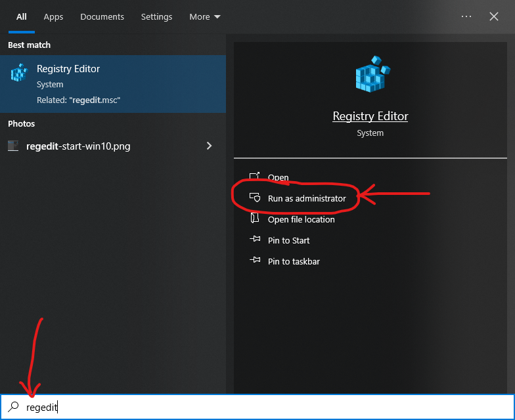Close the search panel
Screen dimensions: 515x420
pyautogui.click(x=494, y=16)
